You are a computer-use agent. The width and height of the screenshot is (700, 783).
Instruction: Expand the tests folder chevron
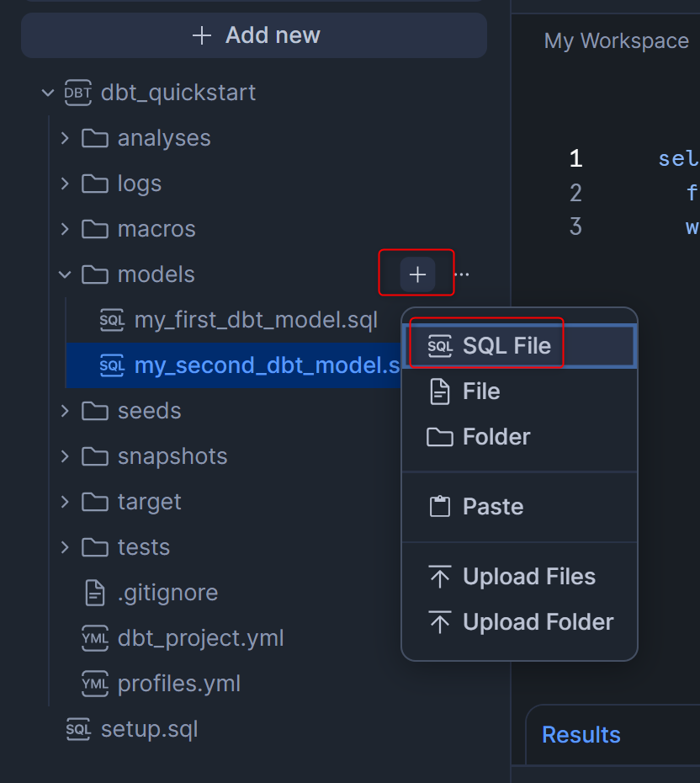coord(65,547)
